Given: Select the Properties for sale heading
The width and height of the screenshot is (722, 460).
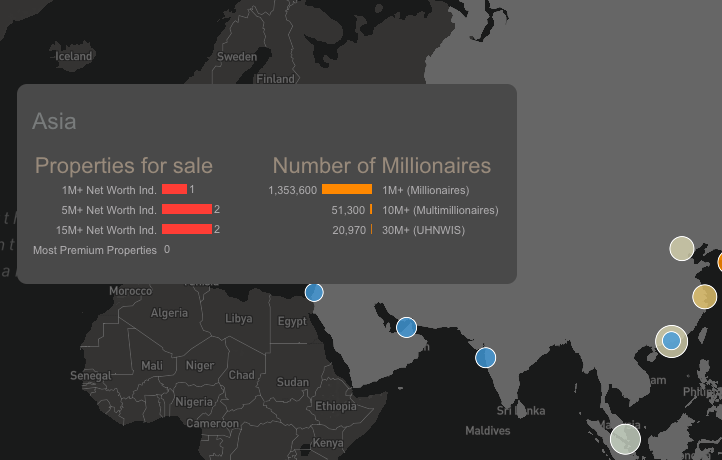Looking at the screenshot, I should (124, 166).
